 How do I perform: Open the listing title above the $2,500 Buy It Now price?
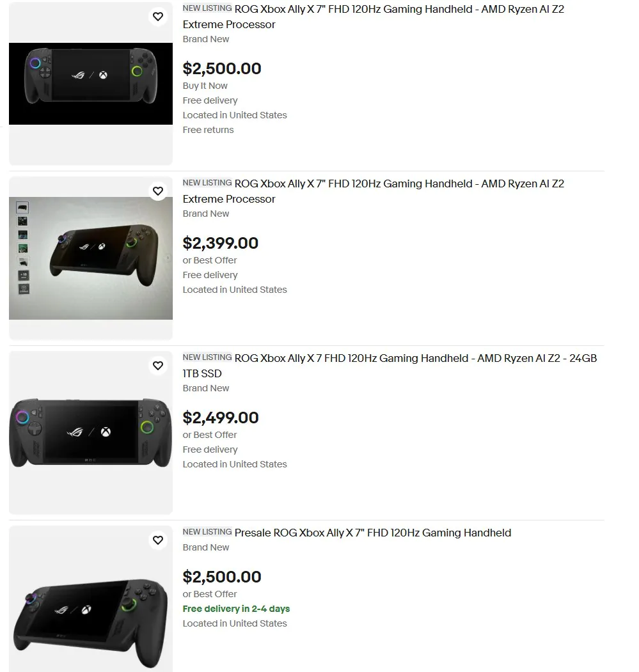click(399, 10)
